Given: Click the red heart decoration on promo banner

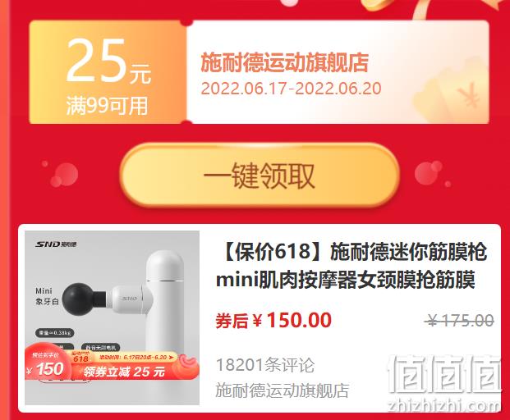Looking at the screenshot, I should (187, 366).
